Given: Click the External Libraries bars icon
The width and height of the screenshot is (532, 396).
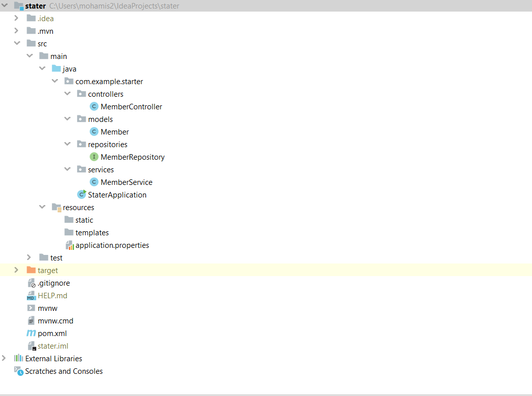Looking at the screenshot, I should coord(18,358).
